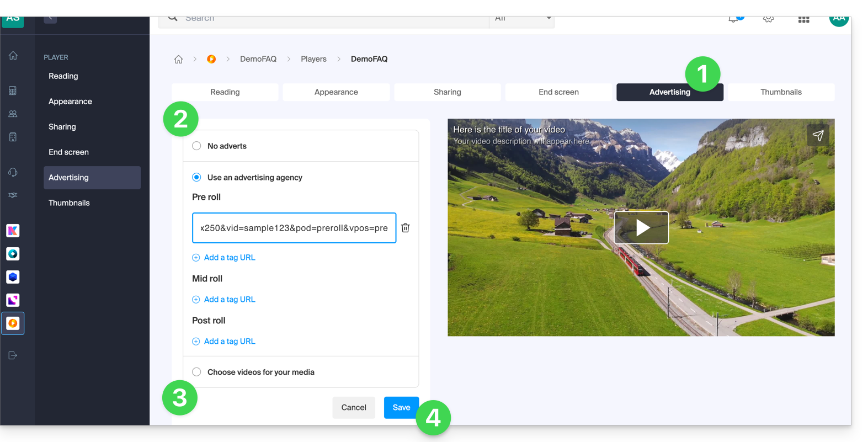Select Use an advertising agency radio
Image resolution: width=868 pixels, height=442 pixels.
[196, 177]
